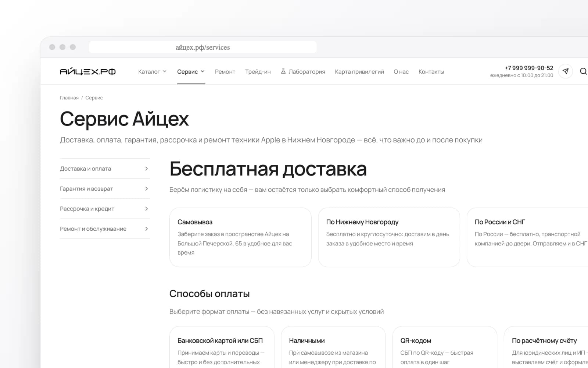
Task: Go to Трейд-ин page
Action: [x=258, y=72]
